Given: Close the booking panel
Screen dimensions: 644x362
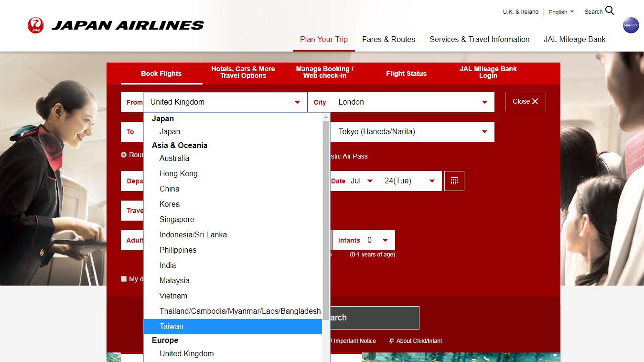Looking at the screenshot, I should point(525,102).
